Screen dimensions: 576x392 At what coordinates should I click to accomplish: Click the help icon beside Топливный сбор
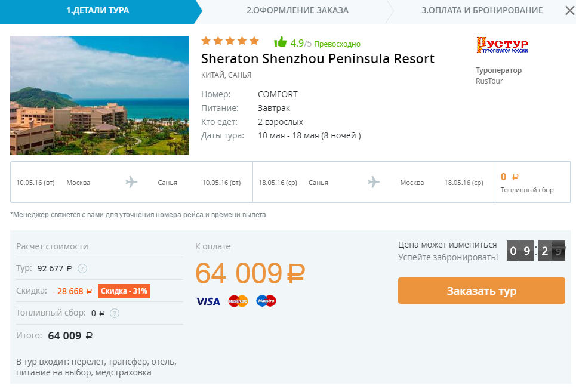click(x=115, y=313)
